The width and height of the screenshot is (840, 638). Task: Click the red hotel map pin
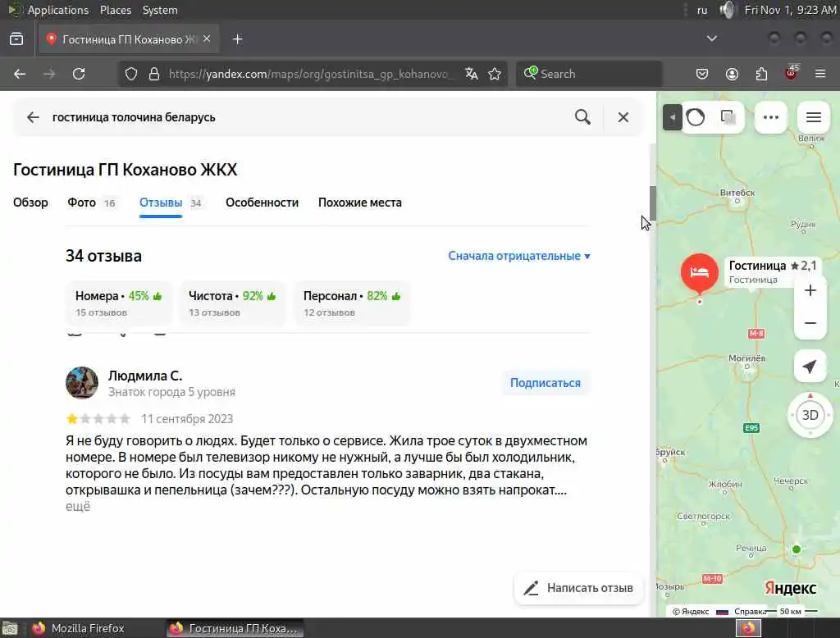point(700,273)
